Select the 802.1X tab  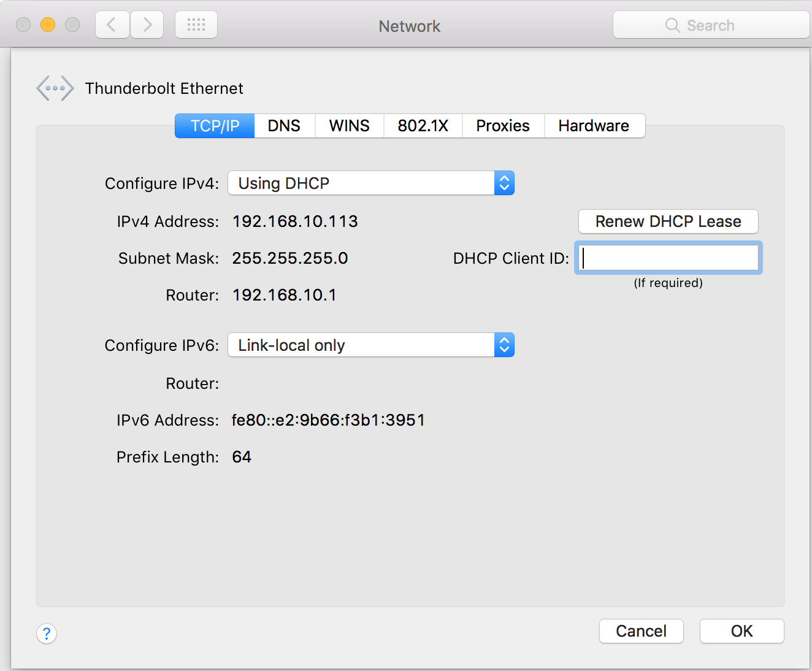pos(423,126)
